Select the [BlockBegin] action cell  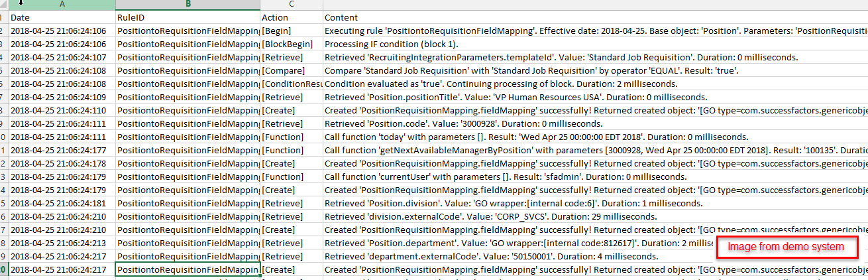pyautogui.click(x=292, y=44)
